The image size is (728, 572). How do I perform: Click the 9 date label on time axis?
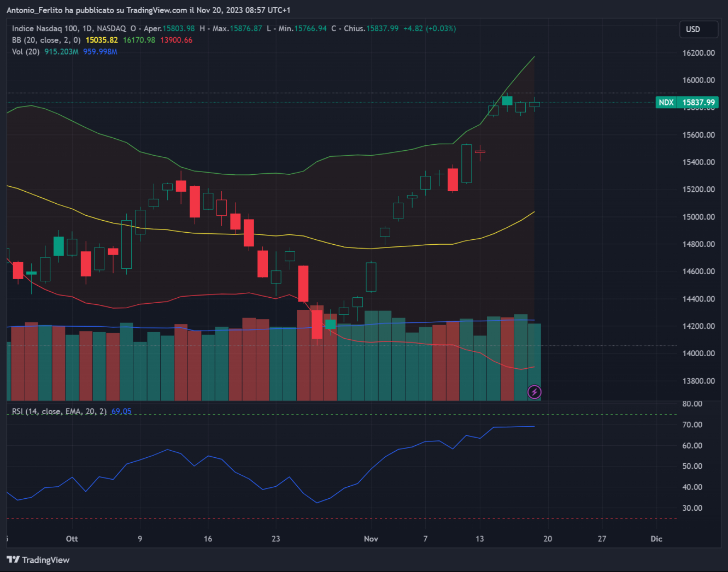pos(140,539)
